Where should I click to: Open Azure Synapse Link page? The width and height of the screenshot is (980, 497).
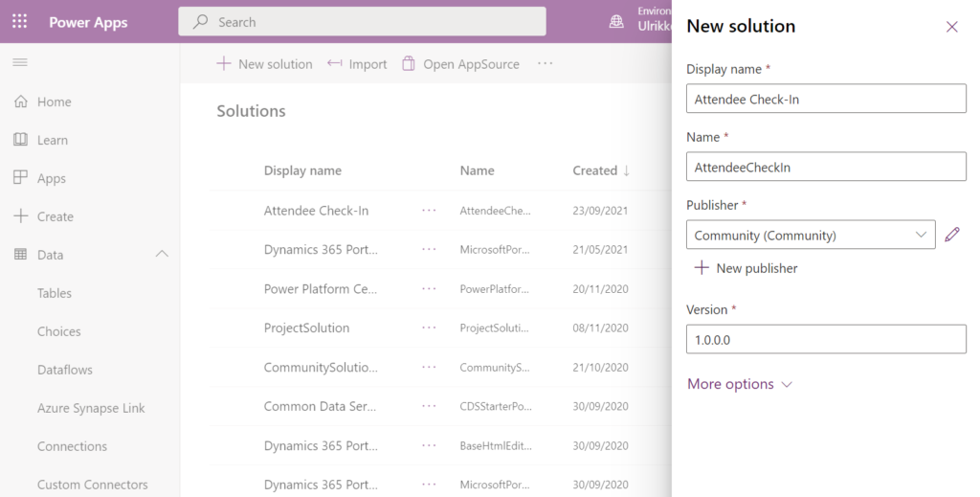coord(91,408)
